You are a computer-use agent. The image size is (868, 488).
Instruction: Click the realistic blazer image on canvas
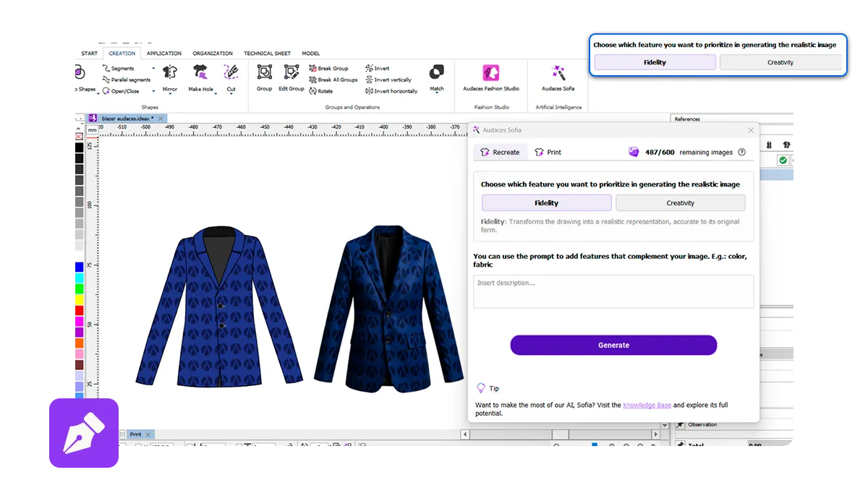[x=389, y=308]
